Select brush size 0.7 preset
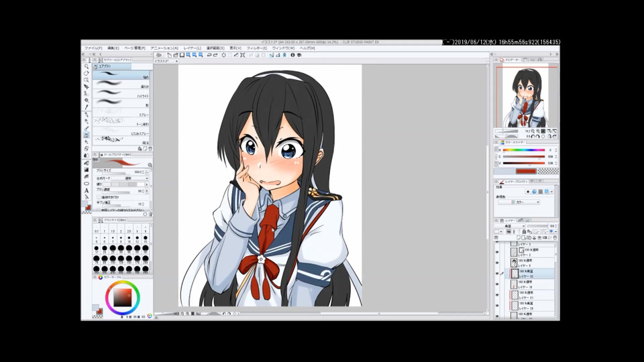 [97, 229]
